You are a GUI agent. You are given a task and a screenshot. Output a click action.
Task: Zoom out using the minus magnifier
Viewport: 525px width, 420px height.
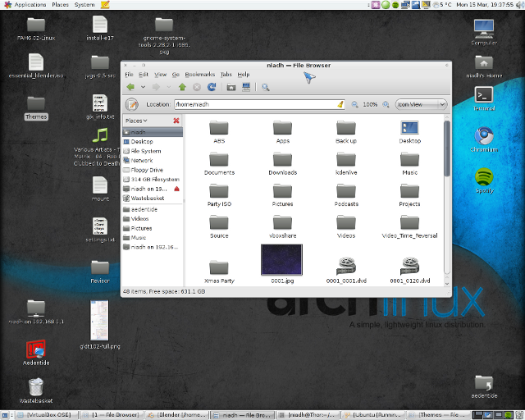354,104
